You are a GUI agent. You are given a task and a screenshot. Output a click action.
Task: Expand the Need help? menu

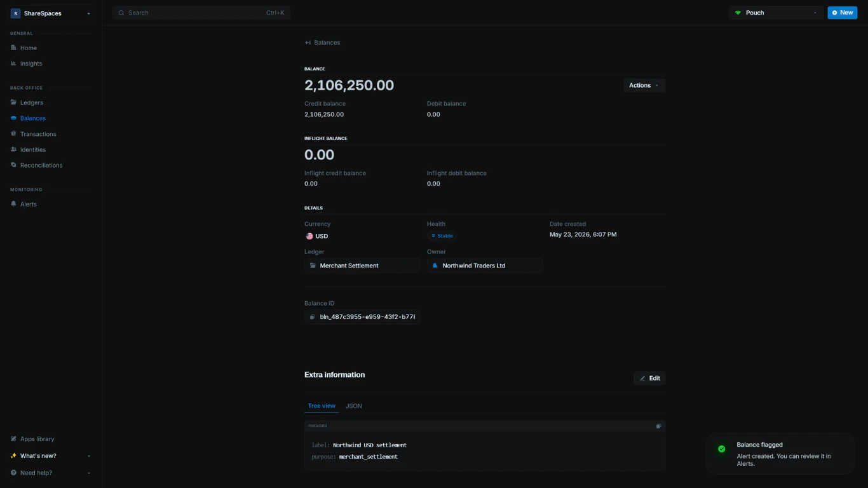[x=51, y=473]
